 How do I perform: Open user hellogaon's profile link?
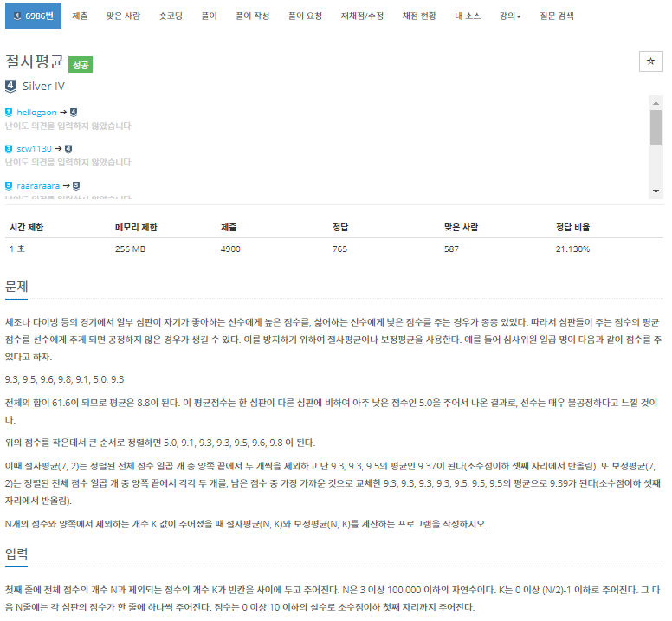[36, 113]
